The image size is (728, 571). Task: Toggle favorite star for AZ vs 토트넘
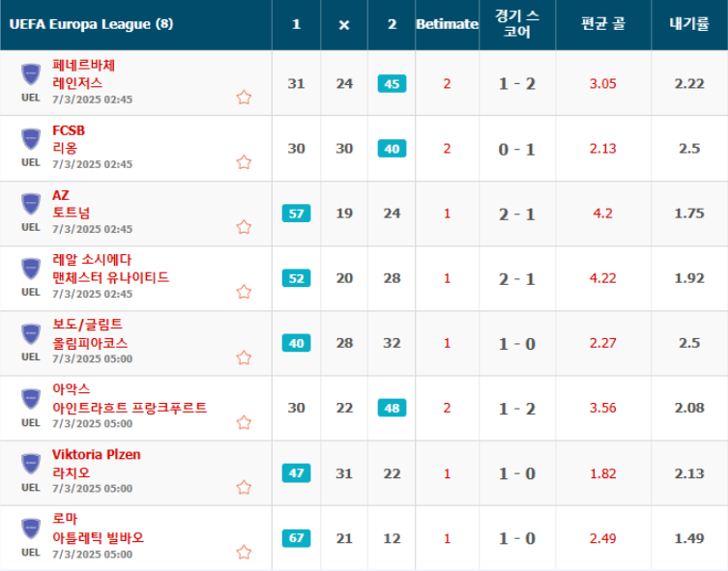click(244, 227)
